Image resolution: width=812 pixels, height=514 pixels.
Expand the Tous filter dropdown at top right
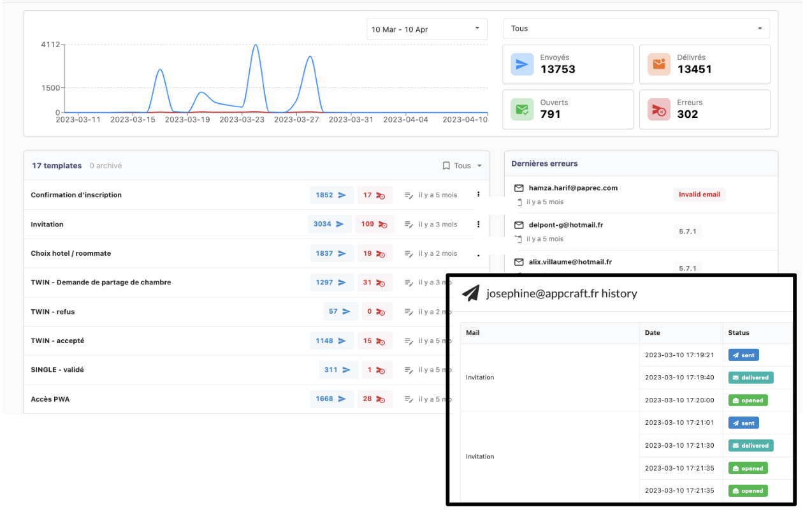[636, 29]
